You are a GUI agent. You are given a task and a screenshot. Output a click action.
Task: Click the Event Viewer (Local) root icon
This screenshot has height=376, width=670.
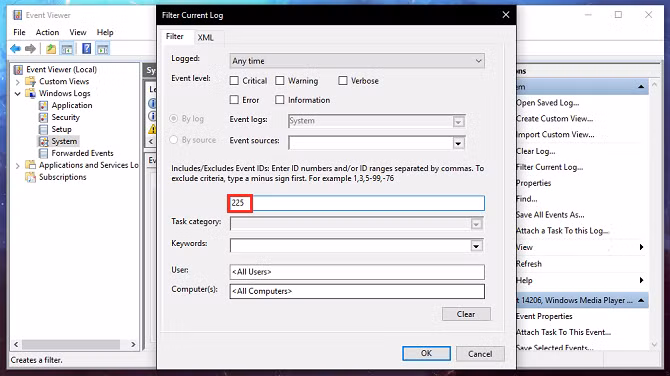click(18, 69)
